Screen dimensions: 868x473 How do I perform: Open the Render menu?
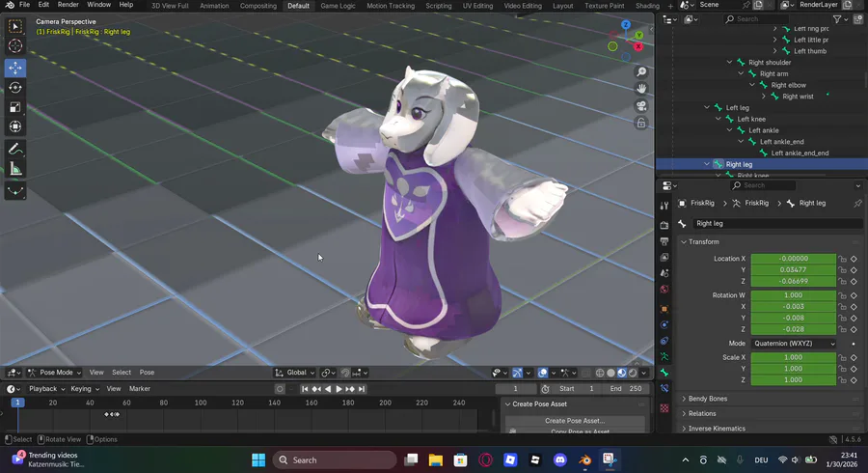point(68,5)
